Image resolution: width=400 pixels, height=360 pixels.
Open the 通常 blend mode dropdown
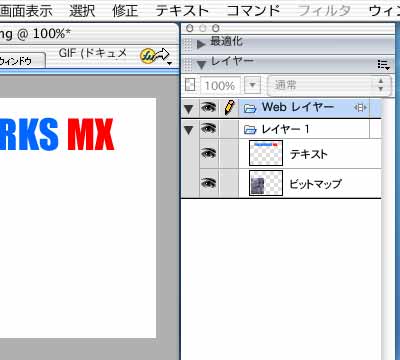pos(329,85)
